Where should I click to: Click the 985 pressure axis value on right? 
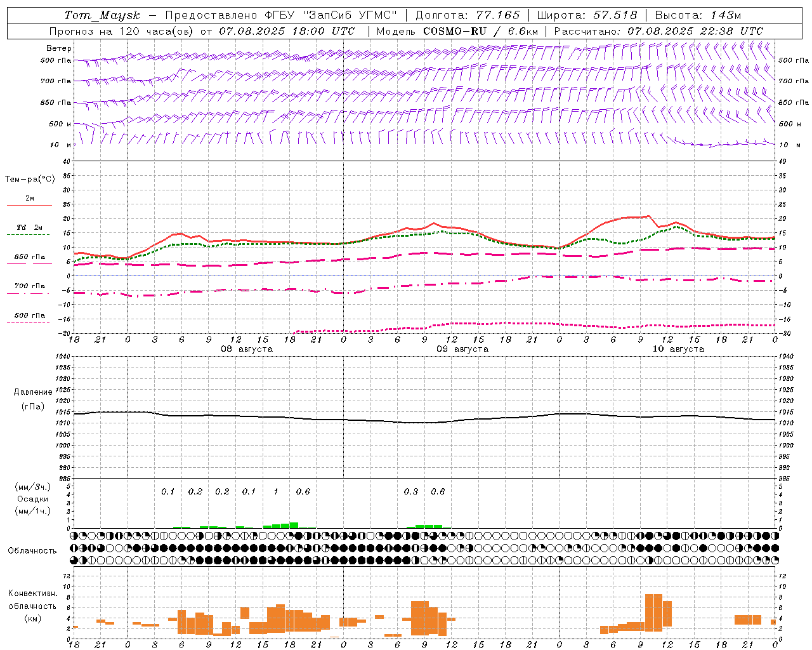[x=785, y=479]
